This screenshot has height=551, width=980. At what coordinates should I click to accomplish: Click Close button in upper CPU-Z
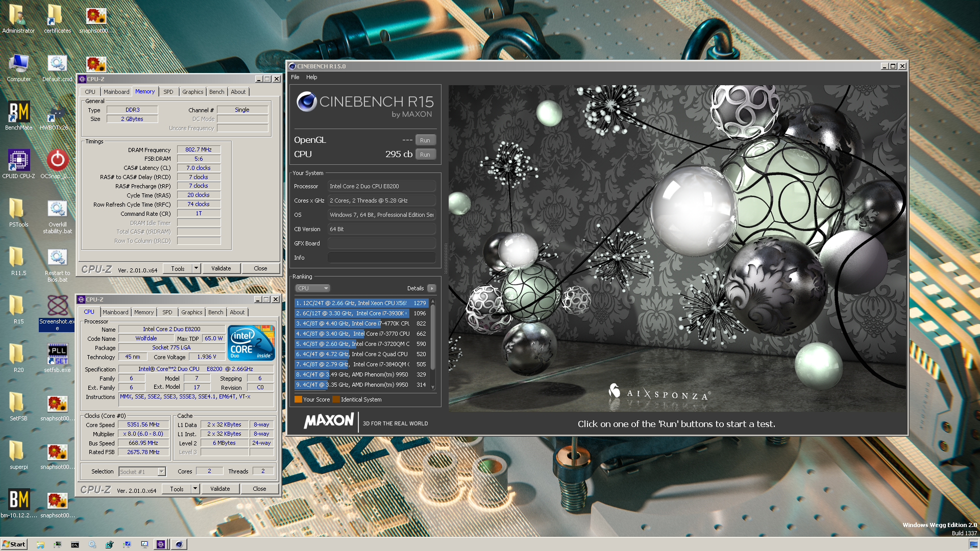260,268
